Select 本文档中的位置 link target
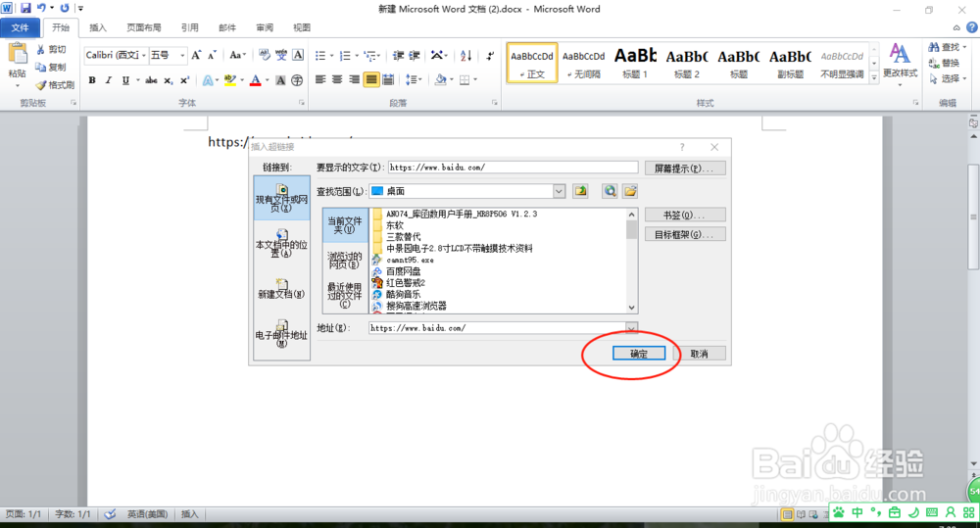The height and width of the screenshot is (528, 980). point(282,243)
